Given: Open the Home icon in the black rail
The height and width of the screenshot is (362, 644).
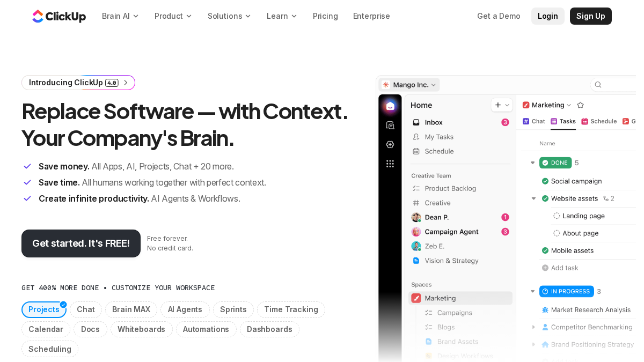Looking at the screenshot, I should (x=390, y=106).
